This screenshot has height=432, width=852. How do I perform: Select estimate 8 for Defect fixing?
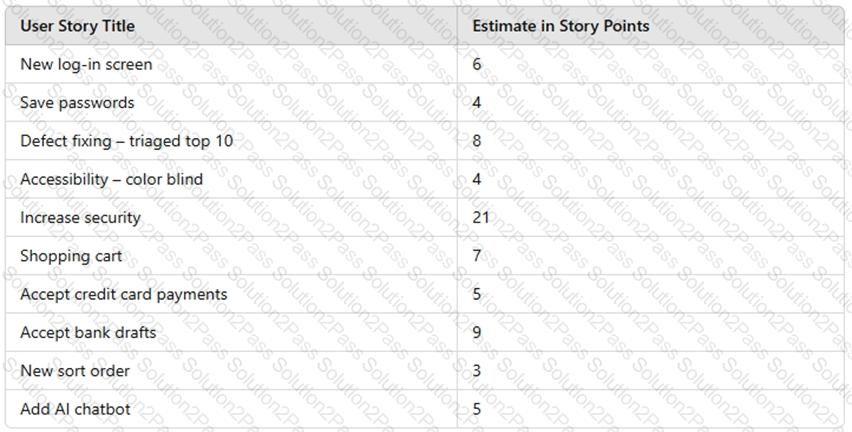(x=477, y=141)
